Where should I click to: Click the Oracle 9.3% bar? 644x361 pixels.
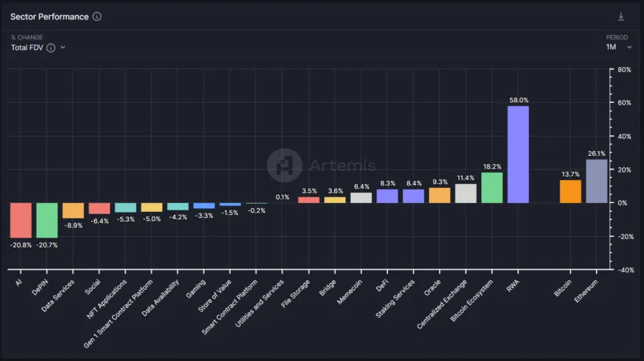439,195
